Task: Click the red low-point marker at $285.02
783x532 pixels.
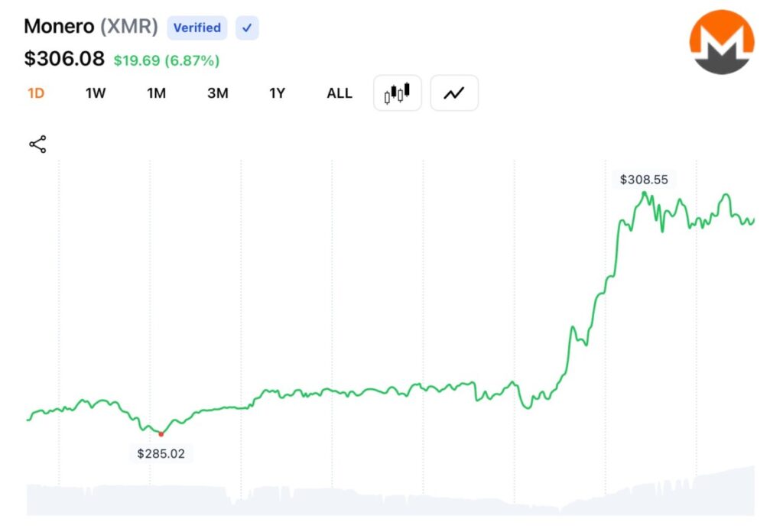Action: [x=161, y=433]
